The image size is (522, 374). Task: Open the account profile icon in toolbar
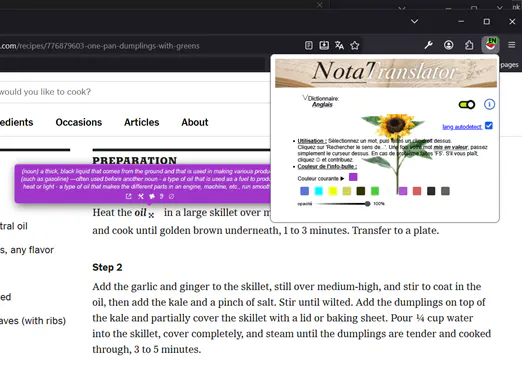click(x=449, y=45)
